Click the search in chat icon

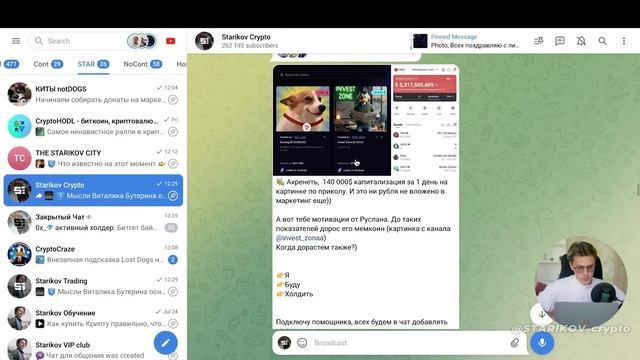(x=602, y=41)
